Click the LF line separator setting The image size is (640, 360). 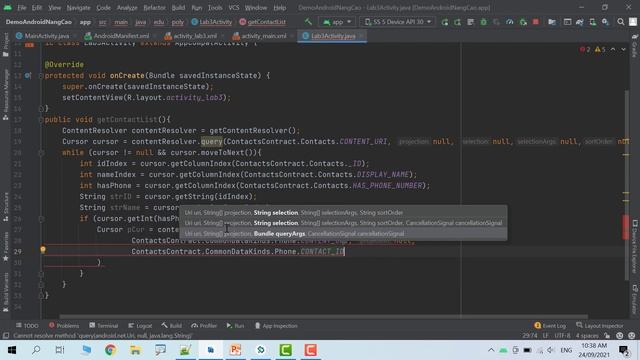coord(545,336)
